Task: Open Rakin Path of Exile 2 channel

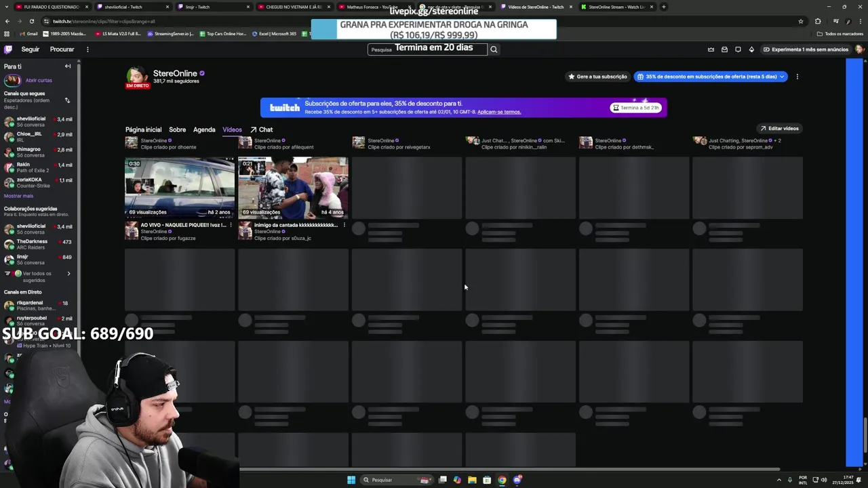Action: 38,167
